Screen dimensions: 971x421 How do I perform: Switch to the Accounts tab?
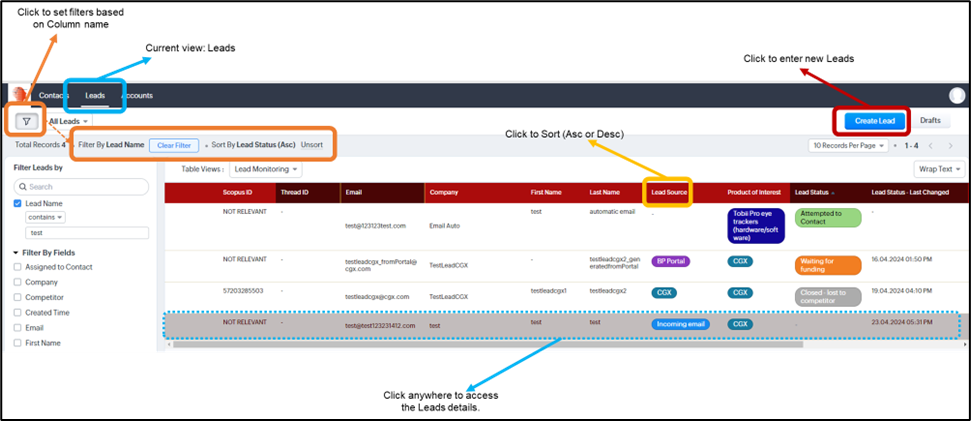(x=137, y=95)
